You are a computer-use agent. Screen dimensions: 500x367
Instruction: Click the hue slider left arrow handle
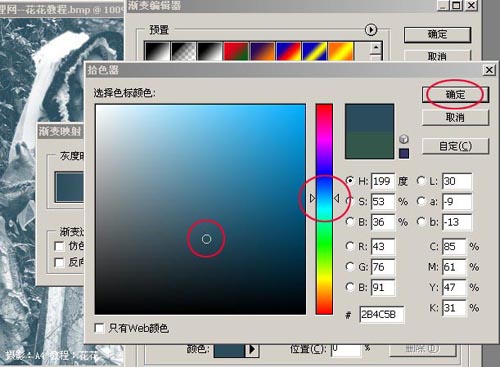tap(312, 198)
